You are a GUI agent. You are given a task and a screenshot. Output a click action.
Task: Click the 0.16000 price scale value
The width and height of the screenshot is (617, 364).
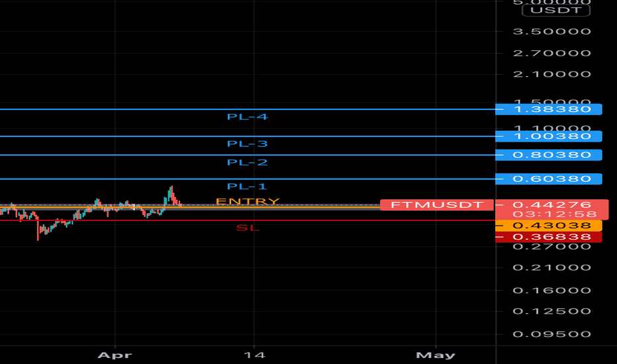[551, 291]
